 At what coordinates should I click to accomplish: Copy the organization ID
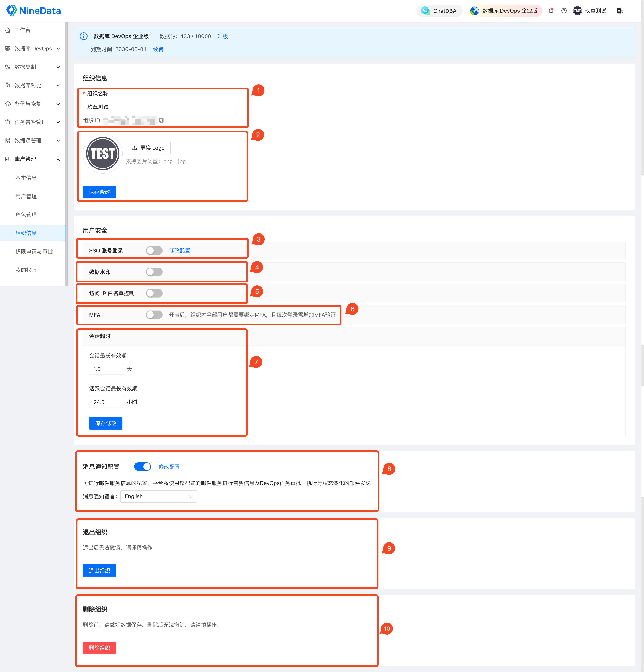[x=161, y=120]
